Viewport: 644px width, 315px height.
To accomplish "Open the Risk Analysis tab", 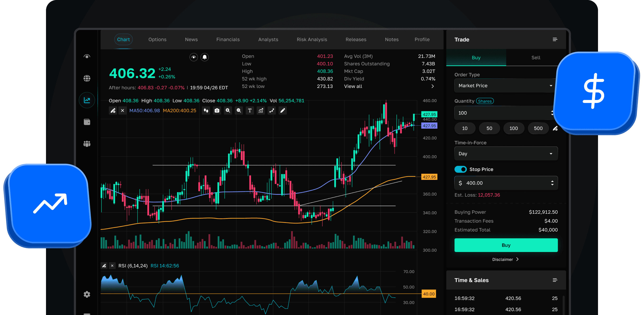I will (312, 39).
